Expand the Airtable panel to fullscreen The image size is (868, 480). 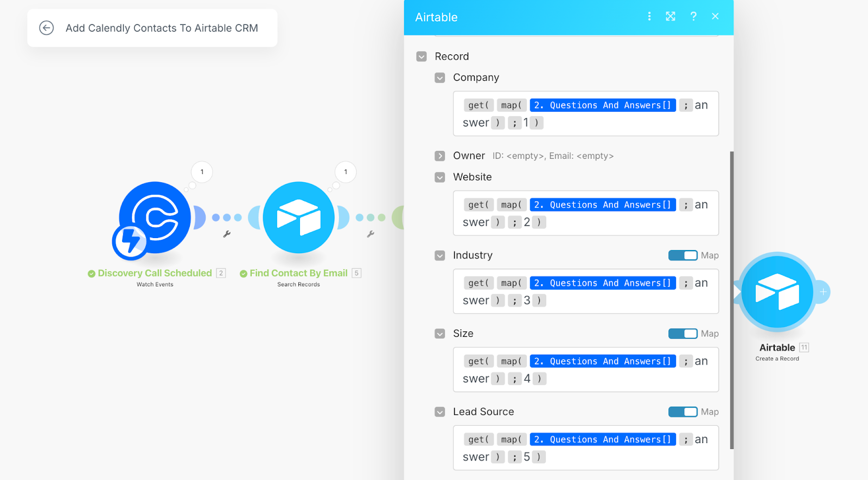click(671, 16)
